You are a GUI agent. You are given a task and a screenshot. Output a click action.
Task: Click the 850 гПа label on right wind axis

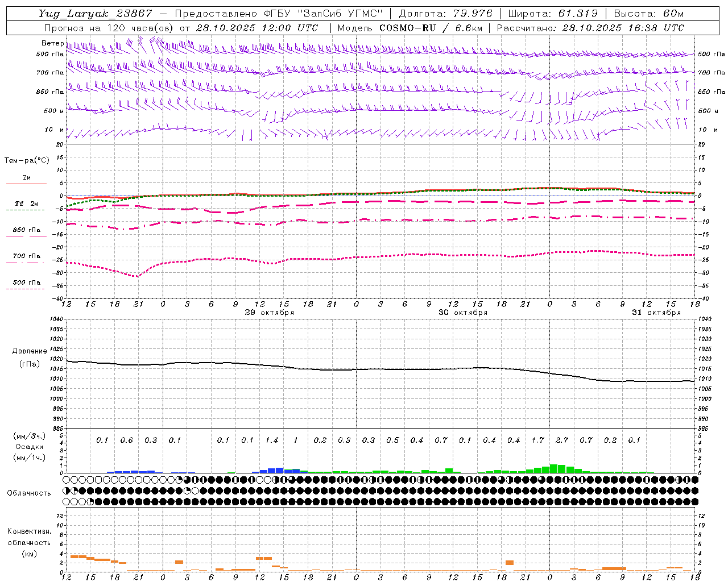tap(712, 92)
